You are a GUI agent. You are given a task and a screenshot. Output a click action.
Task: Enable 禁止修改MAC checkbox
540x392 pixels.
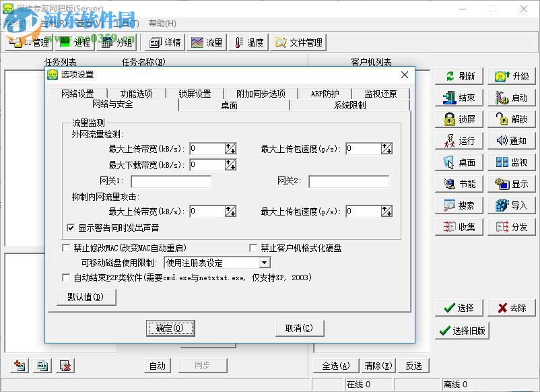point(65,246)
